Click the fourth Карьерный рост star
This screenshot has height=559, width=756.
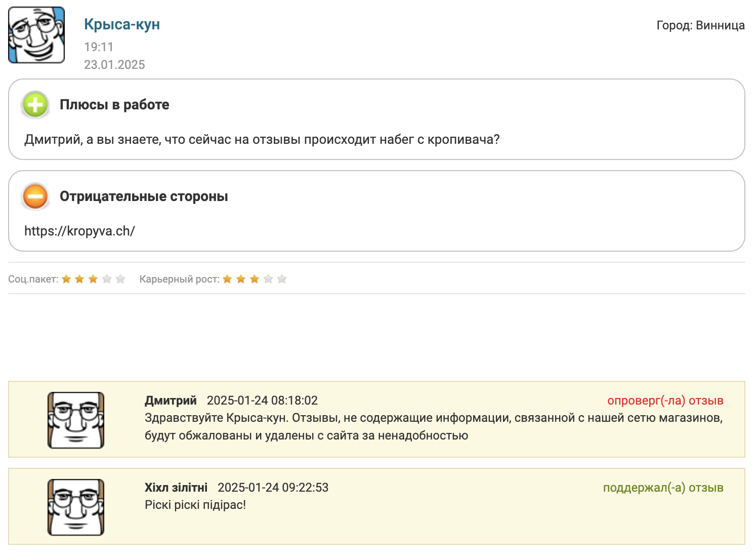tap(268, 279)
